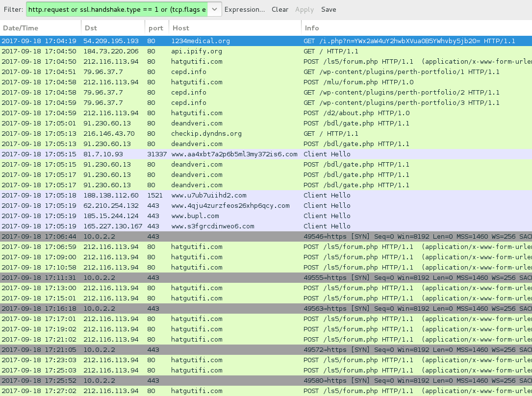Select the 17:04:50 hatgutifi.com POST row
The image size is (532, 396).
pyautogui.click(x=266, y=62)
